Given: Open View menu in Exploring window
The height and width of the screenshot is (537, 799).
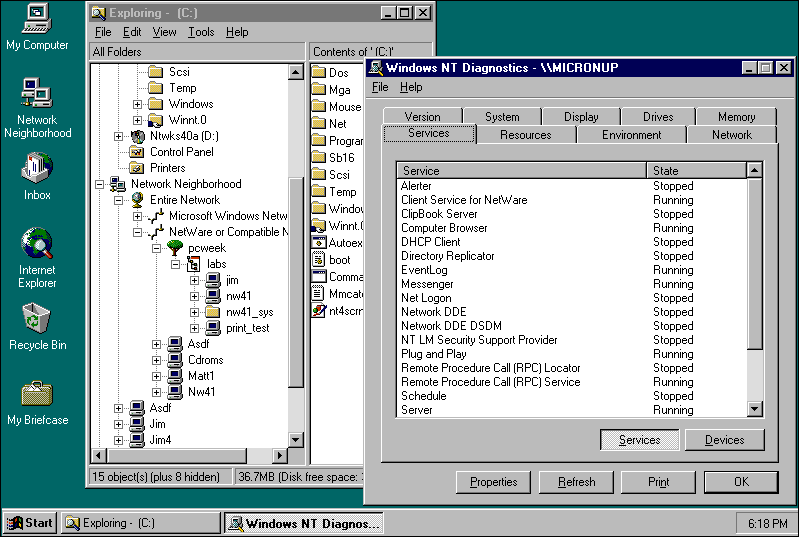Looking at the screenshot, I should click(164, 32).
